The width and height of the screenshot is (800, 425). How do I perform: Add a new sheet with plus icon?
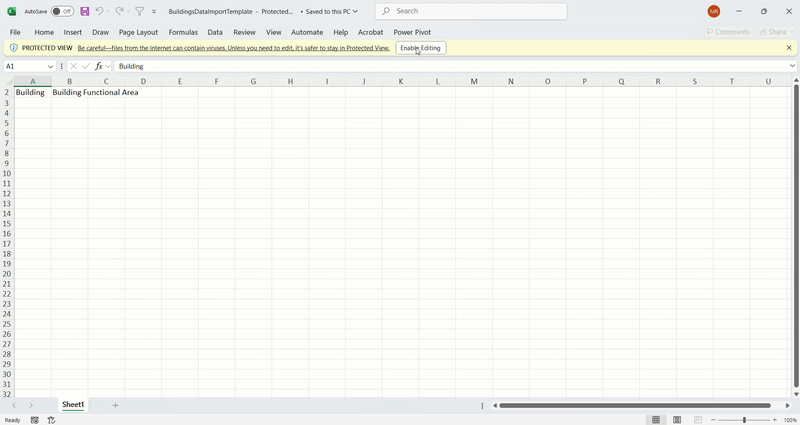tap(115, 405)
